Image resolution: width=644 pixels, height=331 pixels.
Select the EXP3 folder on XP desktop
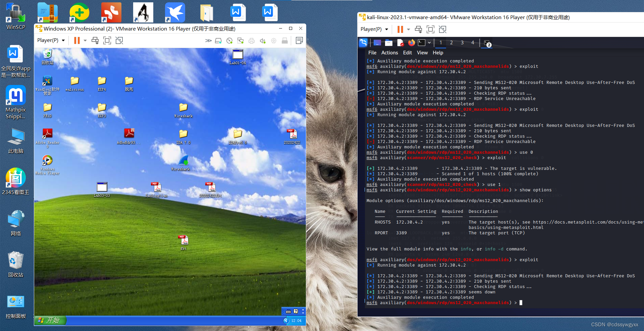[x=102, y=110]
